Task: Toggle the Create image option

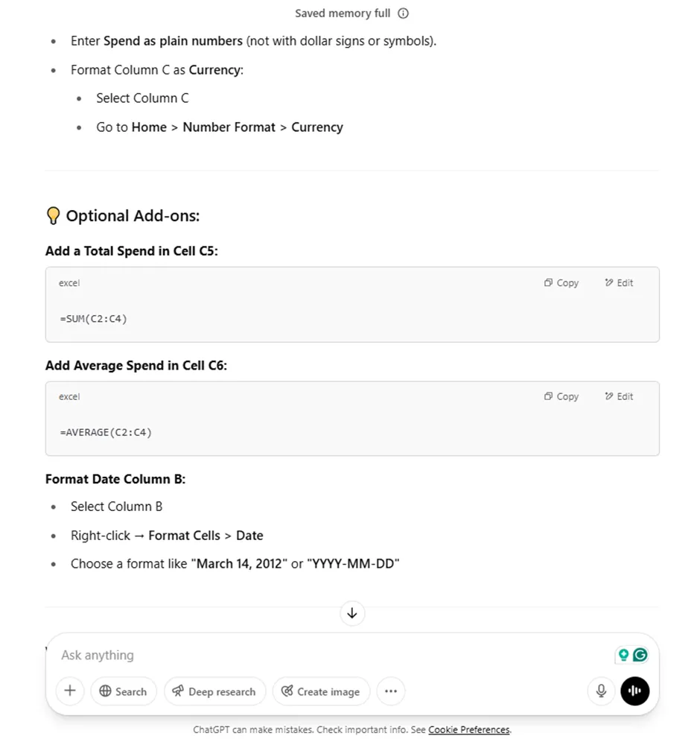Action: pos(321,691)
